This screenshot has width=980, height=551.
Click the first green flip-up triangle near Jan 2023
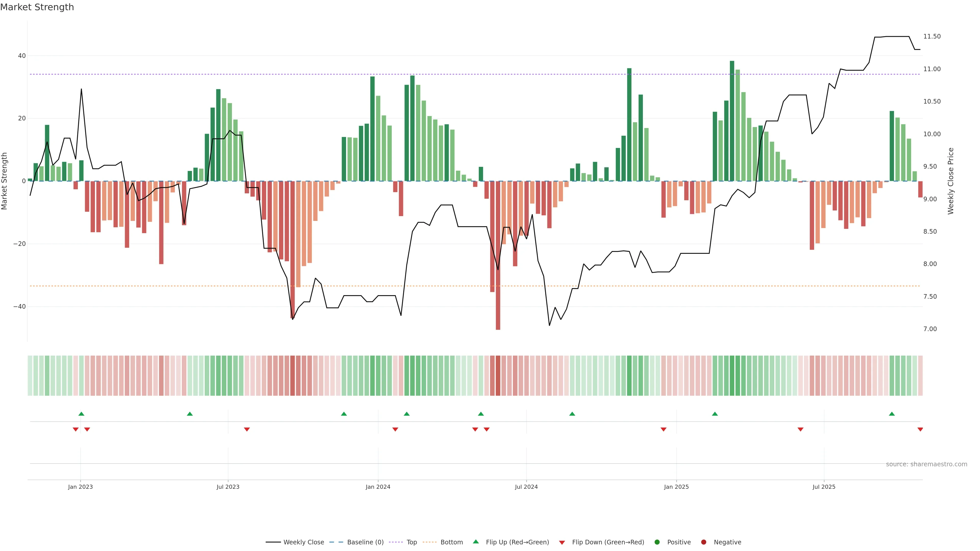81,414
